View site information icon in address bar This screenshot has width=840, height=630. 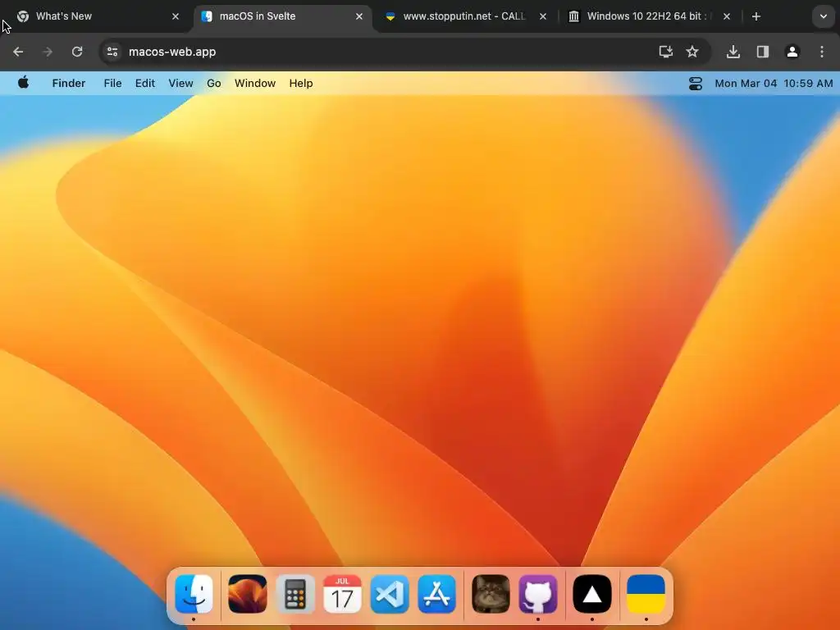(112, 52)
